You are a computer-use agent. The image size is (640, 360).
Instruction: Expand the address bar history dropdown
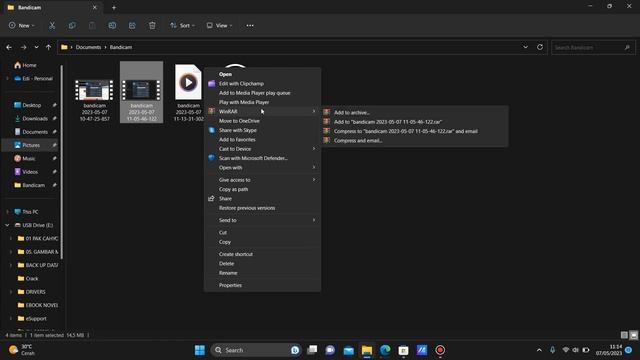coord(525,47)
